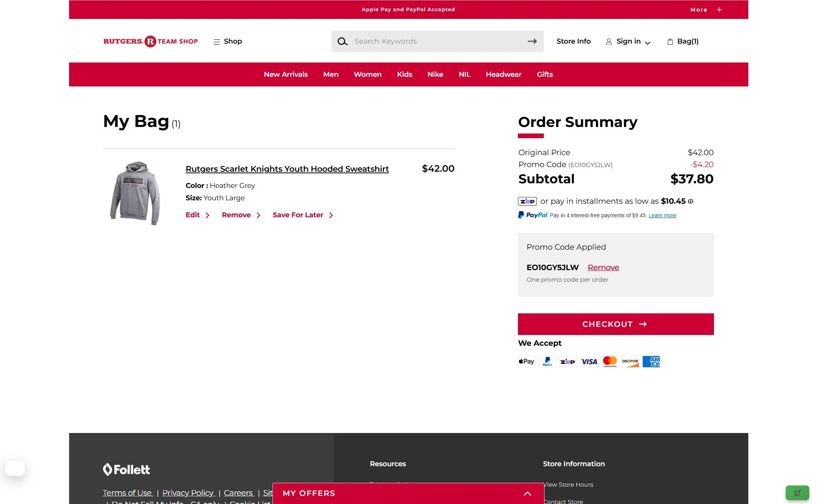
Task: Click the Discover payment icon
Action: click(630, 362)
